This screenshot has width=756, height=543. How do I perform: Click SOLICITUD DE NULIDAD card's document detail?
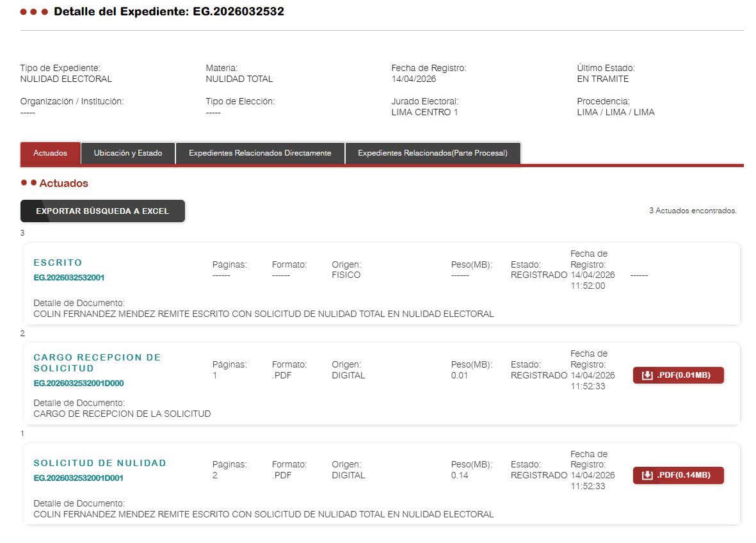[x=264, y=514]
